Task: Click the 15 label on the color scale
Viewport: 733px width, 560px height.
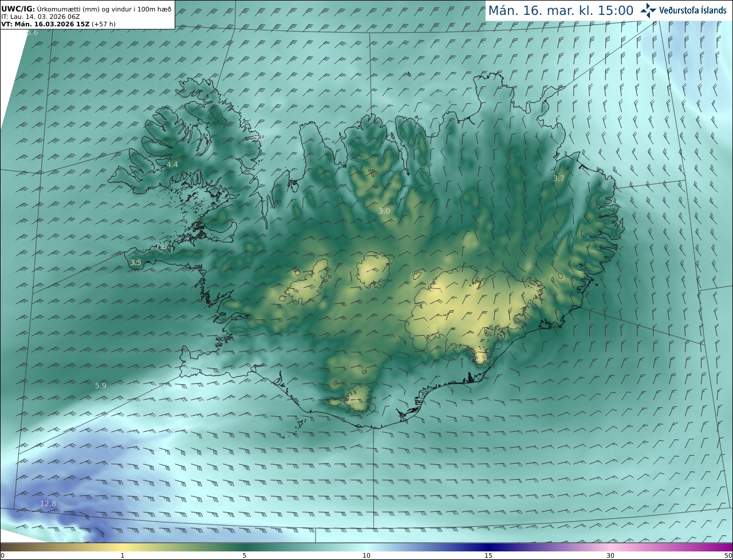Action: tap(488, 555)
